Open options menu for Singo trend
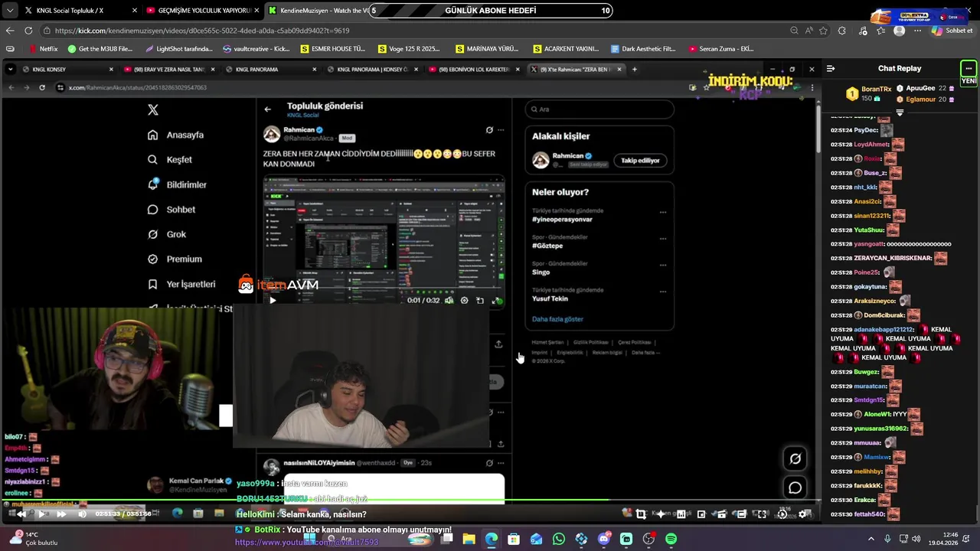 tap(663, 266)
